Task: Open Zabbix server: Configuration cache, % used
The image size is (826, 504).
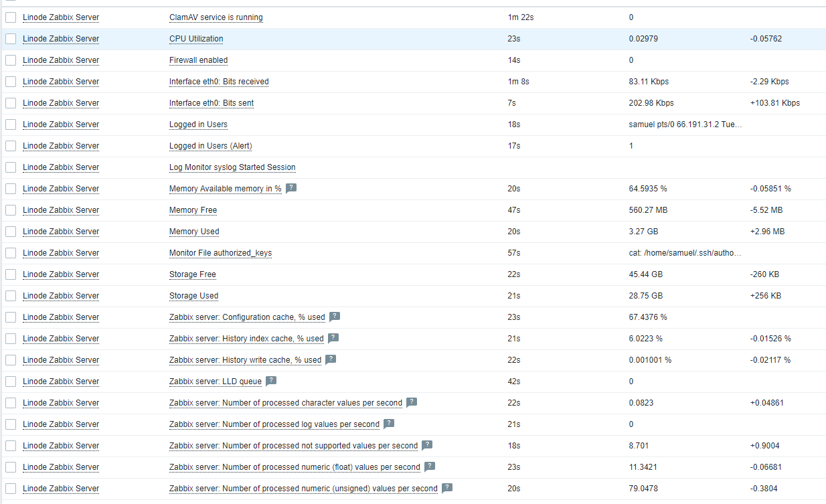Action: click(x=247, y=317)
